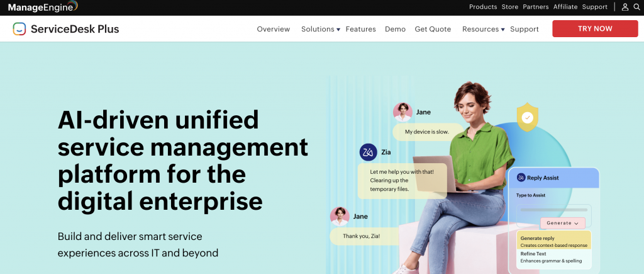Click the Reply Assist Zia icon
644x274 pixels.
[521, 178]
